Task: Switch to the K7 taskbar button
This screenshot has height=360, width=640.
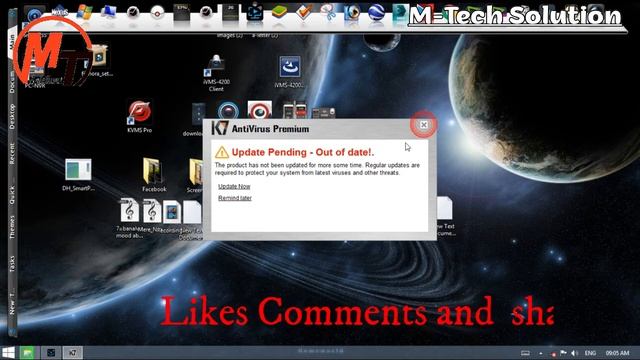Action: [x=73, y=353]
